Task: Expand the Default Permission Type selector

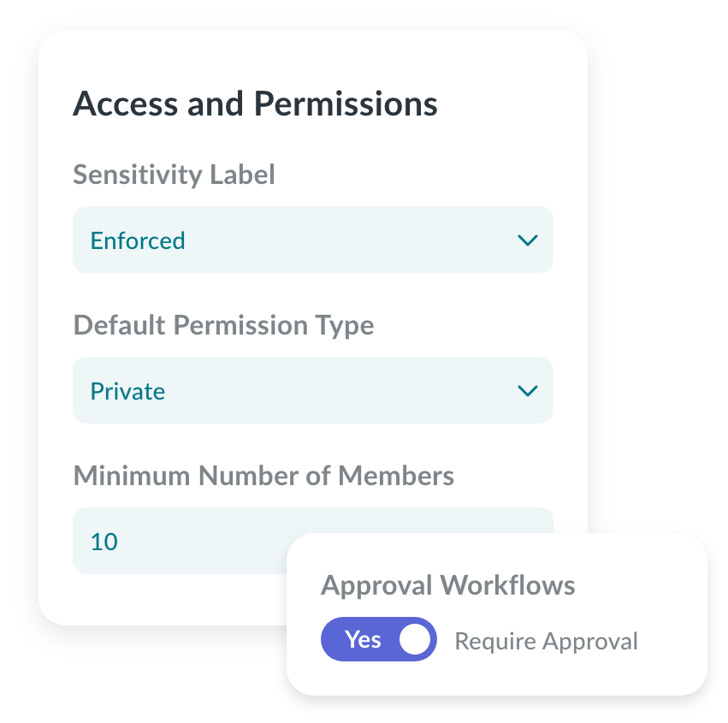Action: pos(313,390)
